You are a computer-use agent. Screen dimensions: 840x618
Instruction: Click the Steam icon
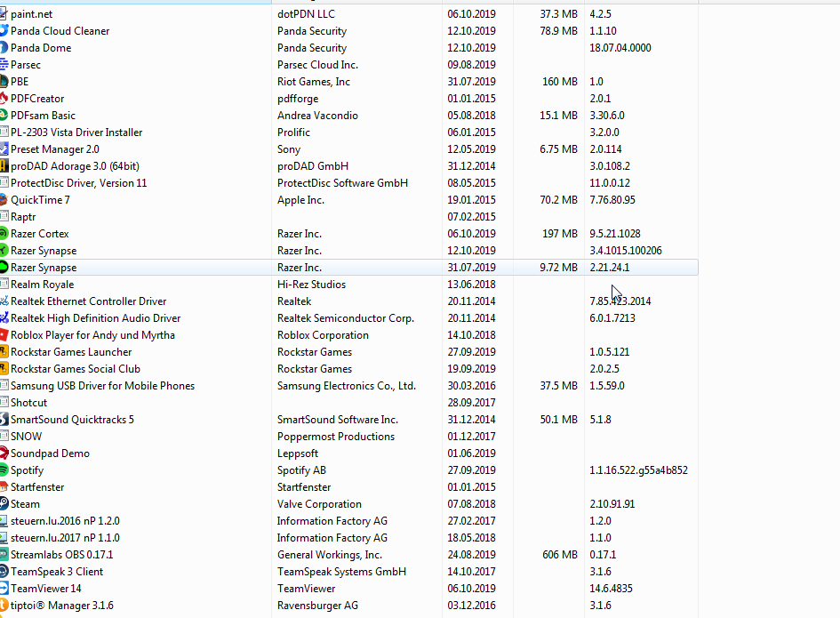click(4, 503)
